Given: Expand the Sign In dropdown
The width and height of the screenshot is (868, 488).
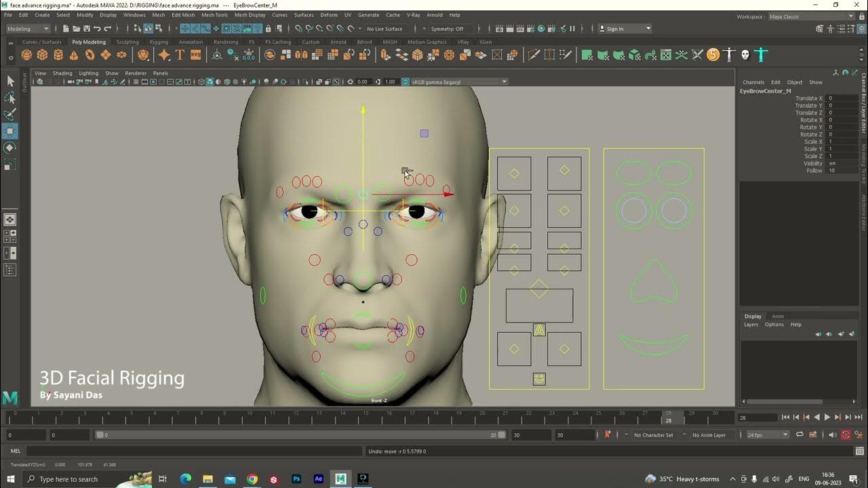Looking at the screenshot, I should 625,28.
